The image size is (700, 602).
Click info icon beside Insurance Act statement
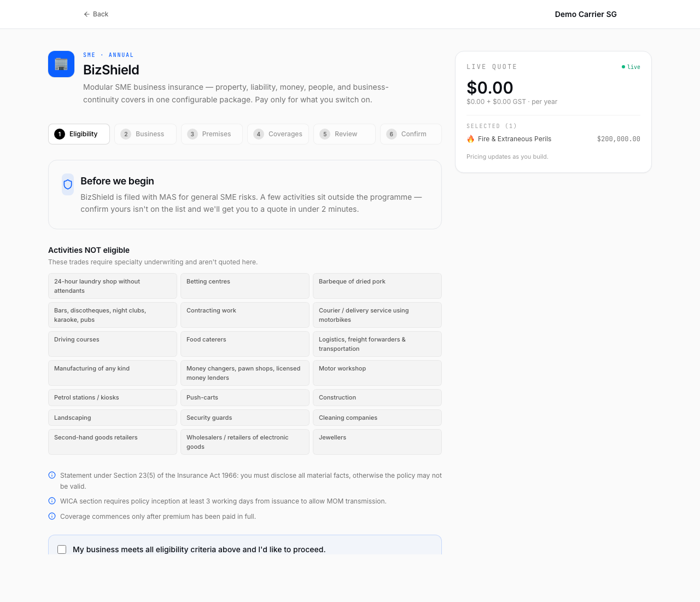(52, 475)
